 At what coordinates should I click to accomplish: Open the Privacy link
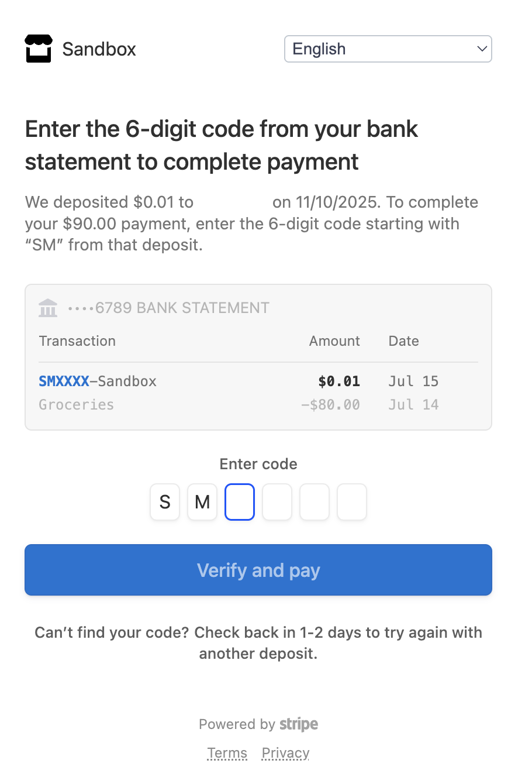tap(285, 753)
